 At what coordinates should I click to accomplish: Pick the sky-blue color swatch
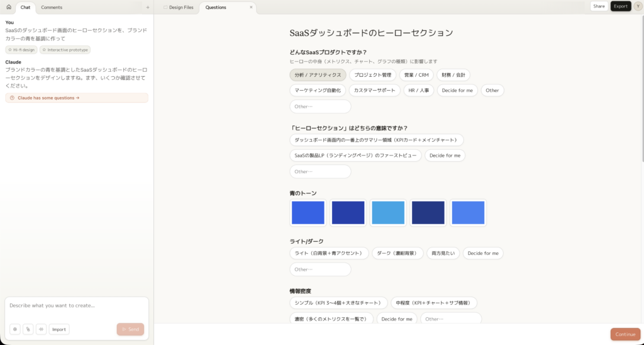click(x=388, y=213)
